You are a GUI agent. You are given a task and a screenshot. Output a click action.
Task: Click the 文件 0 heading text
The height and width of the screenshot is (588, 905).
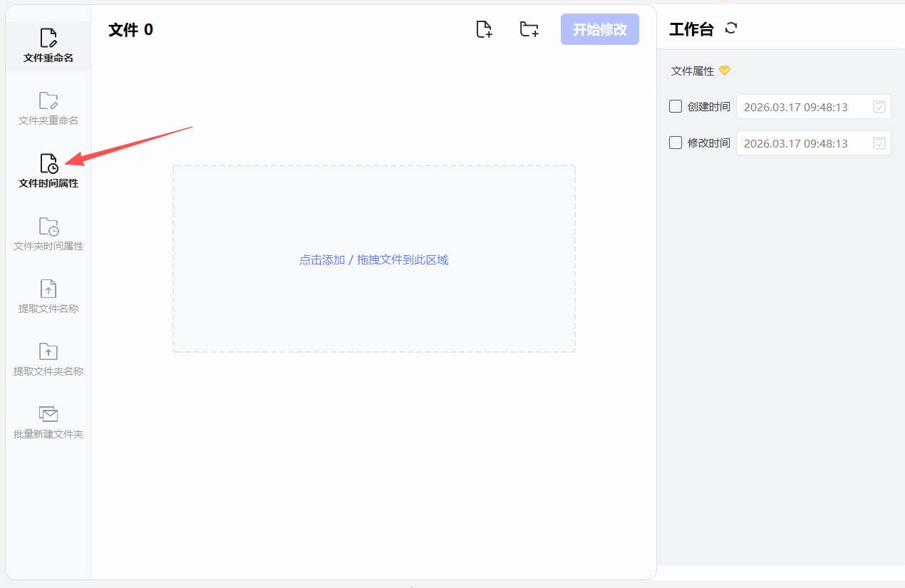(130, 29)
